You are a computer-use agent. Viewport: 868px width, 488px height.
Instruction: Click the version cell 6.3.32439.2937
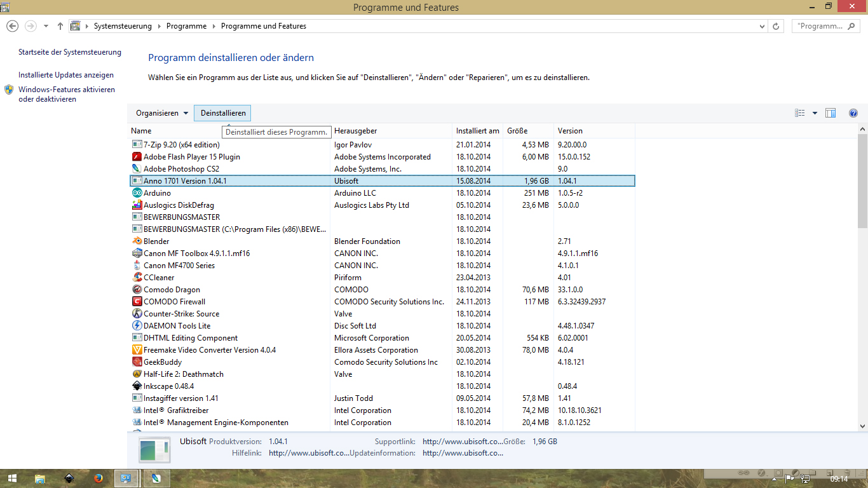click(582, 302)
